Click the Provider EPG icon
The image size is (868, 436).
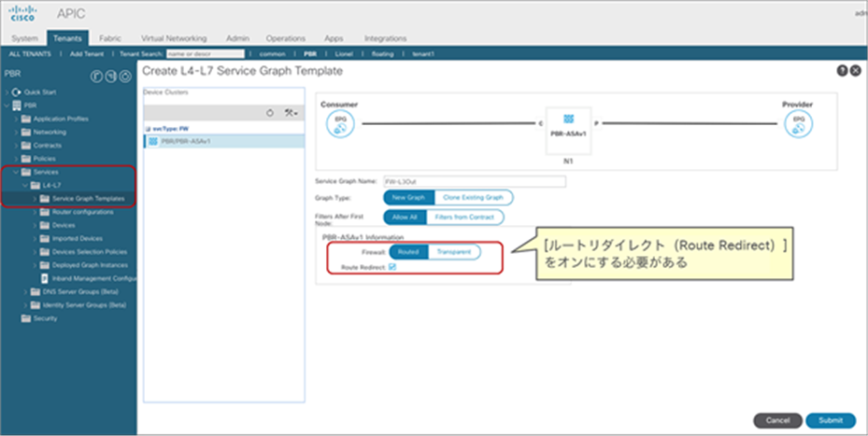point(798,124)
